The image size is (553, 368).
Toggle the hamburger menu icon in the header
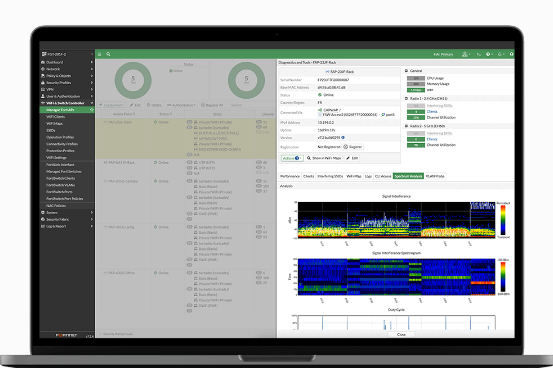point(99,54)
